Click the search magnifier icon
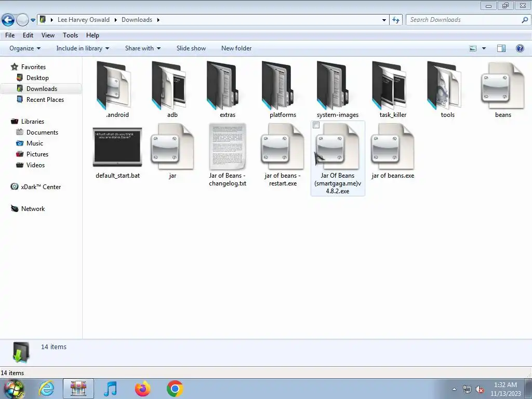This screenshot has height=399, width=532. [525, 20]
